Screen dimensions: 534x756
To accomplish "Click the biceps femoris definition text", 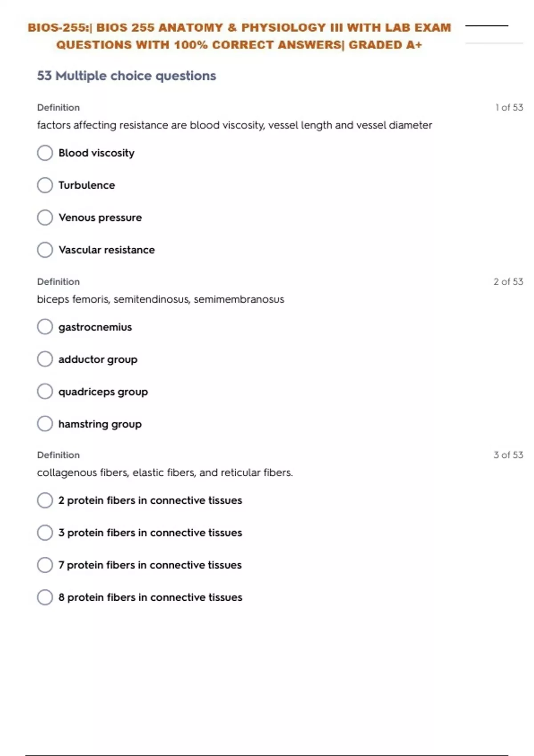I will tap(160, 299).
